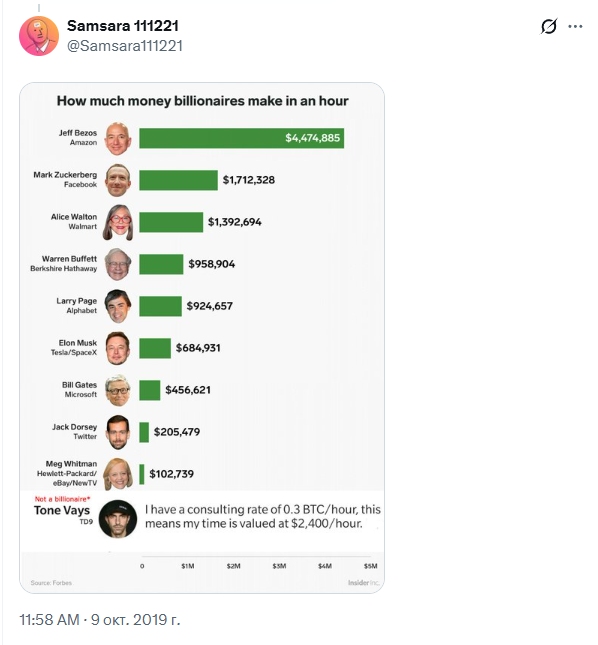Click the Grok slash-circle icon
The image size is (598, 645).
[549, 26]
